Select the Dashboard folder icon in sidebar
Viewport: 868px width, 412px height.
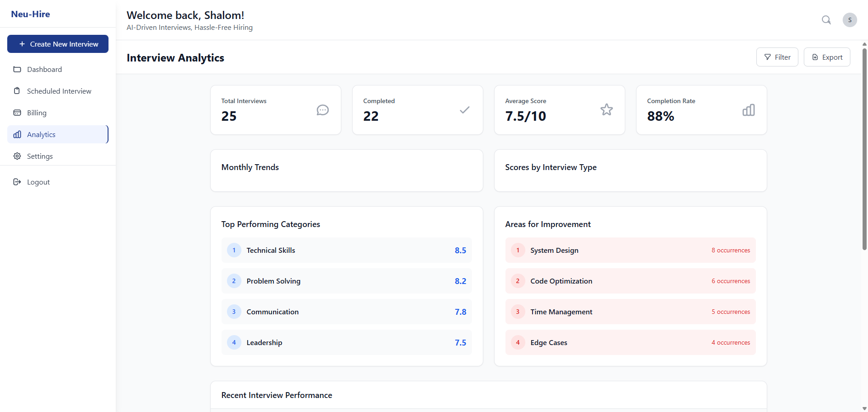point(17,69)
